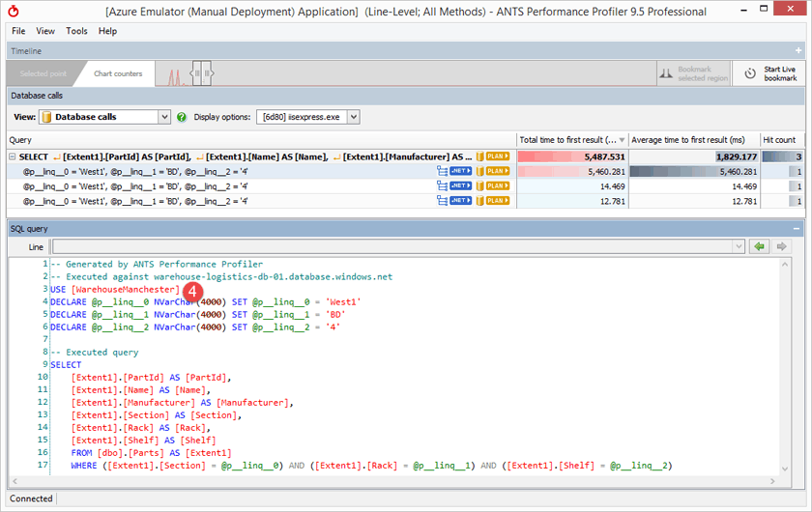Screen dimensions: 812x512
Task: Click the SQL query vertical scrollbar up arrow
Action: pyautogui.click(x=785, y=264)
